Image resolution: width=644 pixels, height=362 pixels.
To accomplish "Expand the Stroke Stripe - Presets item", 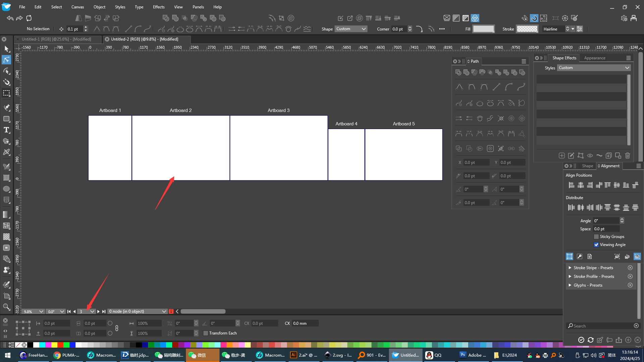I will tap(570, 268).
